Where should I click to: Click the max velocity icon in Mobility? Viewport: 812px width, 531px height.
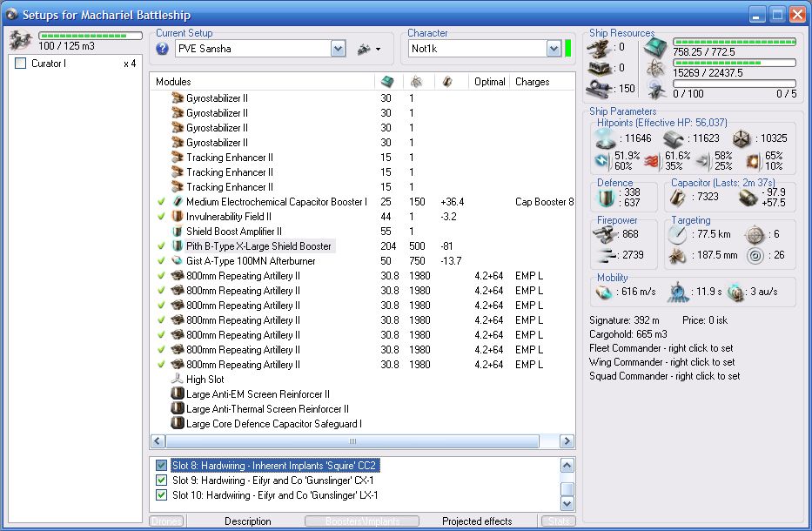click(603, 292)
